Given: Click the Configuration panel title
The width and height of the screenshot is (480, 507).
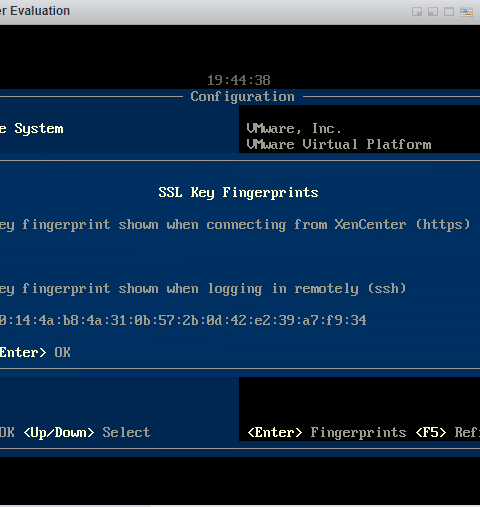Looking at the screenshot, I should [242, 97].
